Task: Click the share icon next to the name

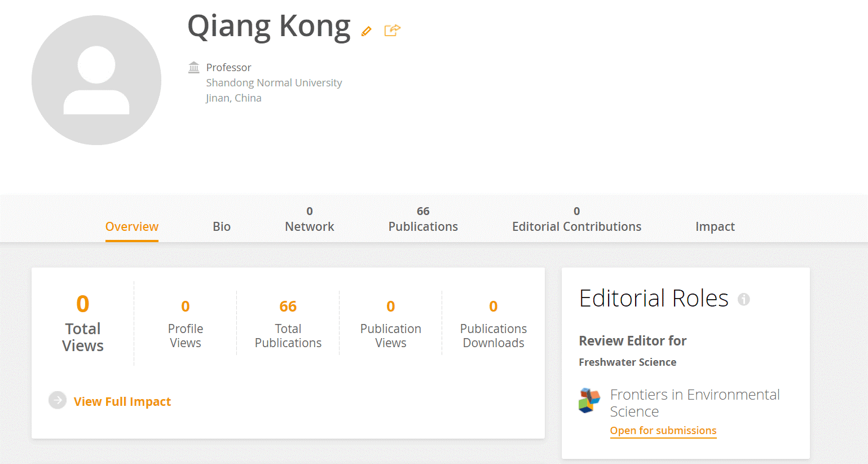Action: point(392,30)
